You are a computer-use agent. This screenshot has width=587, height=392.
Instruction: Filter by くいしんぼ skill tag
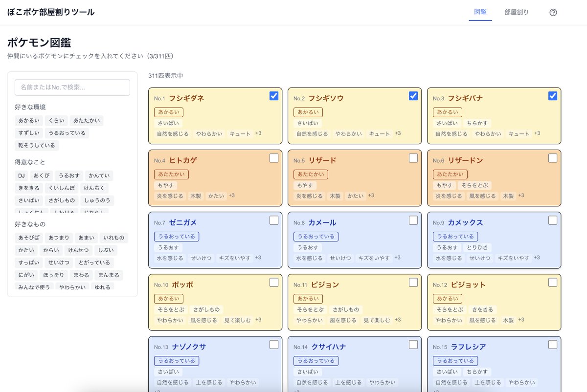click(x=61, y=188)
